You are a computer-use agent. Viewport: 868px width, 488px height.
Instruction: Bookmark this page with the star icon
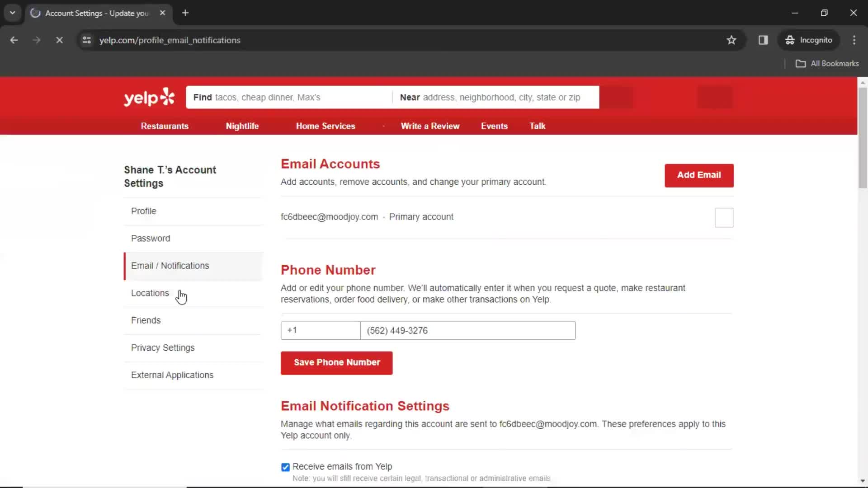[x=731, y=40]
